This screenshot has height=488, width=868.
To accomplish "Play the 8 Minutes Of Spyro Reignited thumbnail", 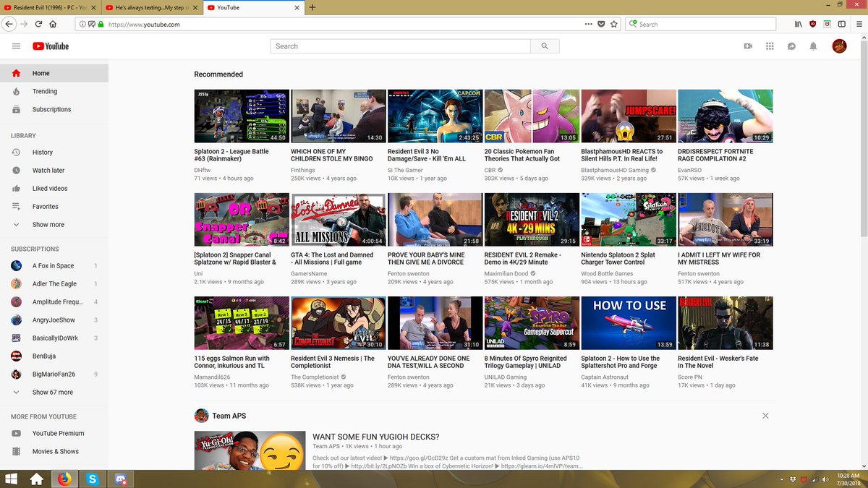I will point(532,323).
